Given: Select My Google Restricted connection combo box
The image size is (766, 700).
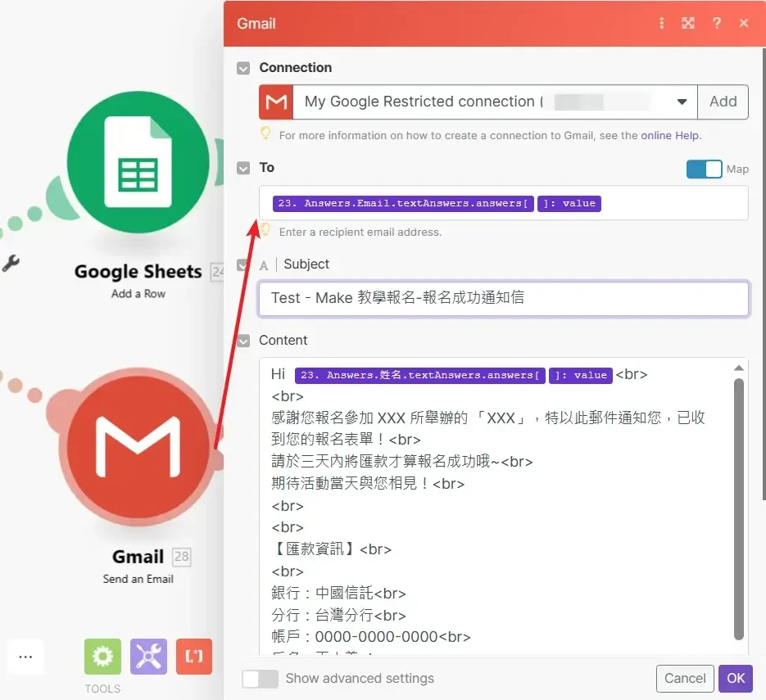Looking at the screenshot, I should (x=495, y=102).
